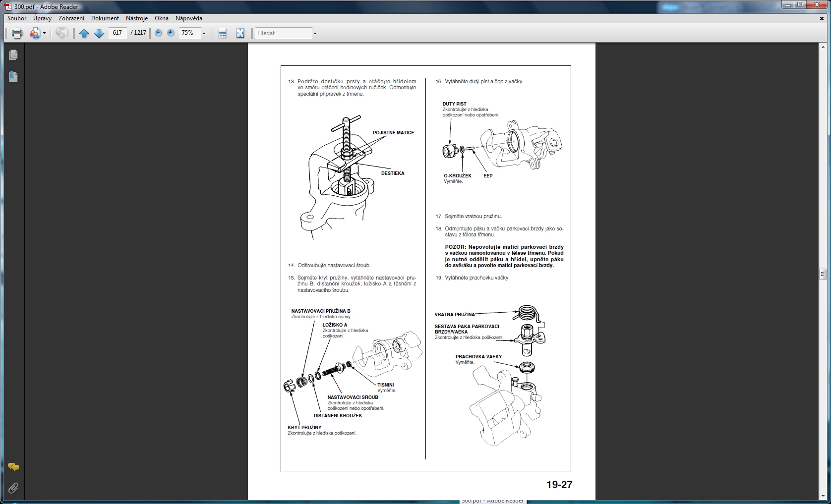Expand the Hledat search options dropdown
The height and width of the screenshot is (504, 831).
pyautogui.click(x=315, y=33)
